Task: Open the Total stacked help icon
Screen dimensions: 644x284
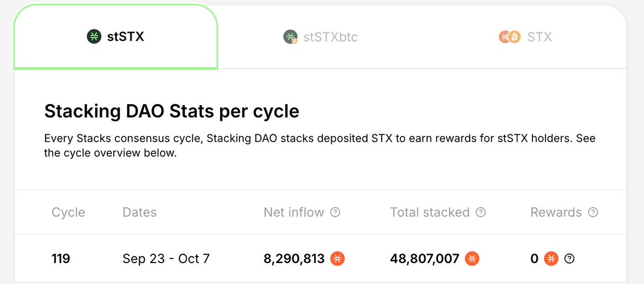Action: (x=481, y=212)
